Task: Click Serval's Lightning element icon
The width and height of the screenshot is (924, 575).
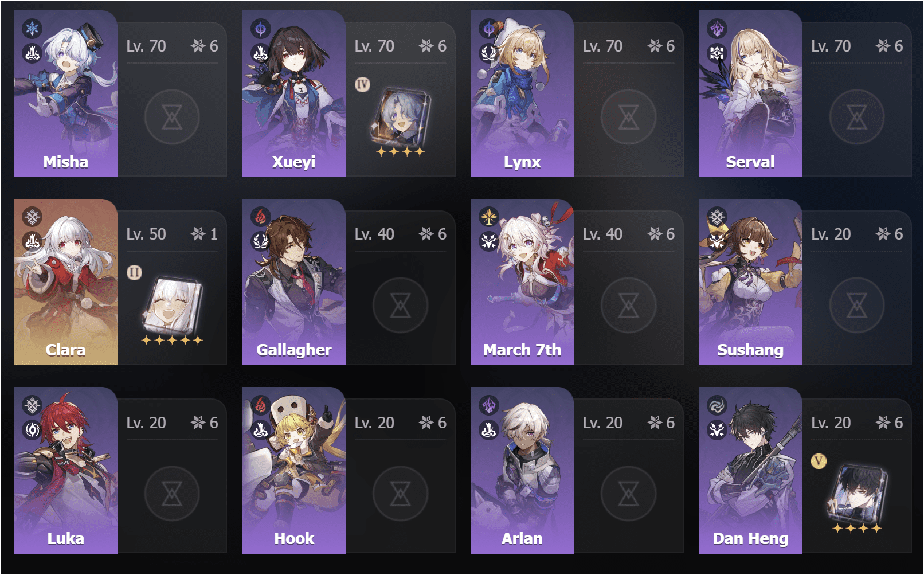Action: pos(717,28)
